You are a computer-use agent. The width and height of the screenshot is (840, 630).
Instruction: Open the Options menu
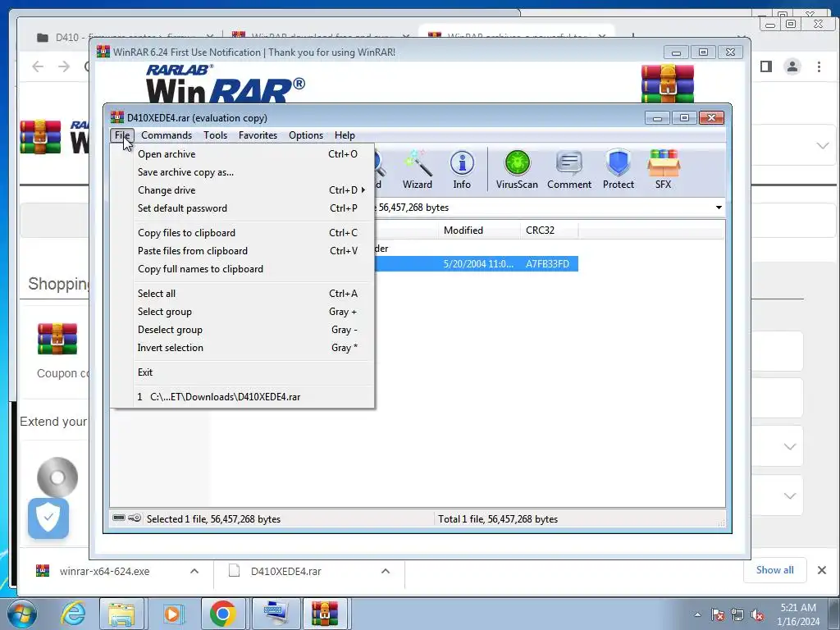(x=306, y=135)
